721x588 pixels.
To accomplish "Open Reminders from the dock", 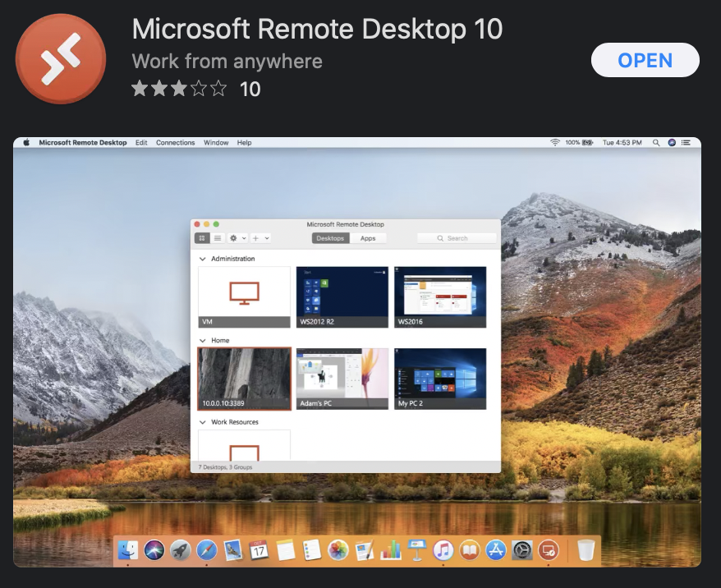I will point(312,550).
